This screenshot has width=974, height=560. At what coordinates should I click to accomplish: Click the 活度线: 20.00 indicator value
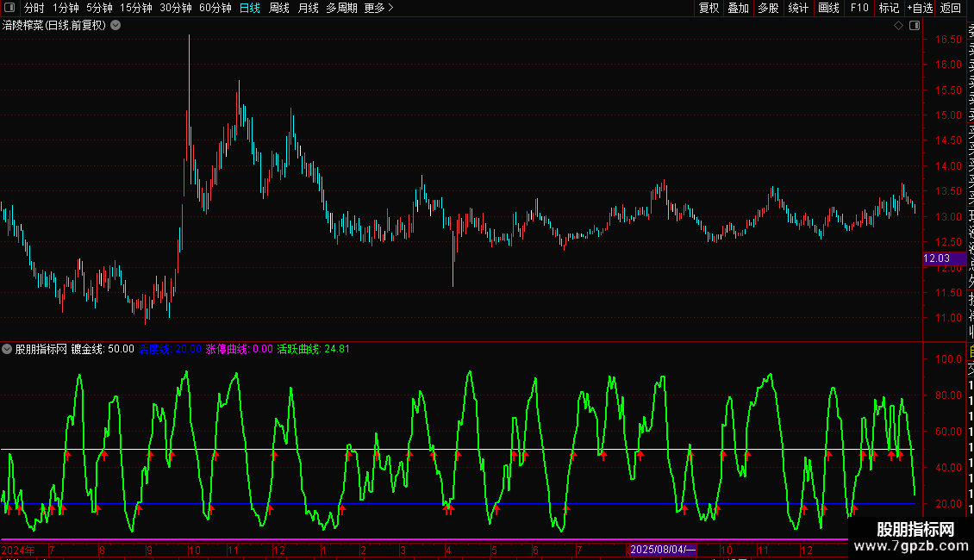pos(170,349)
